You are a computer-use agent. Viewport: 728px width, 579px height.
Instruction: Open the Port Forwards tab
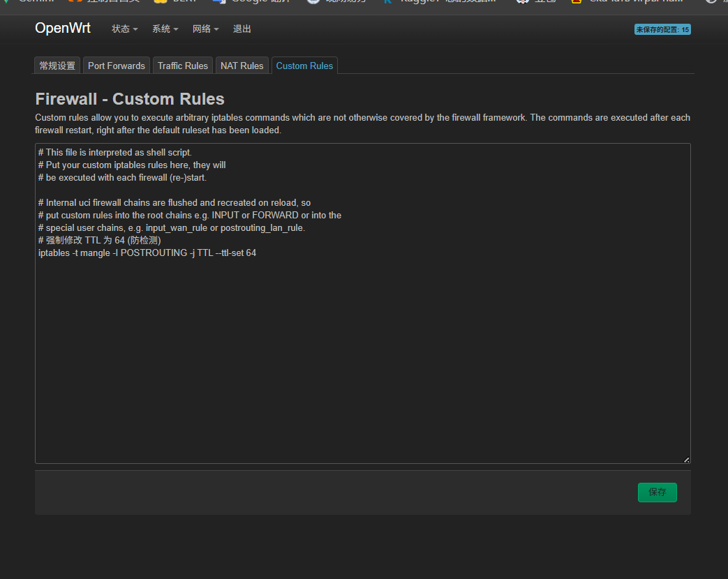point(117,66)
